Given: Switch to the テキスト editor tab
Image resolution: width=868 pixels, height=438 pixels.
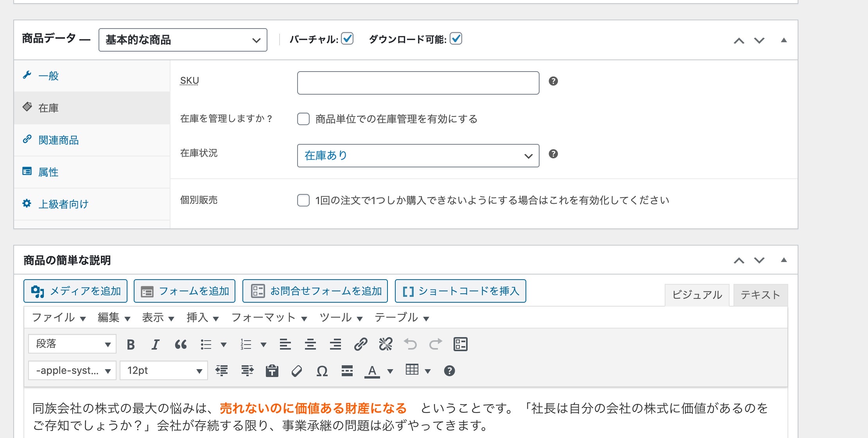Looking at the screenshot, I should (760, 295).
